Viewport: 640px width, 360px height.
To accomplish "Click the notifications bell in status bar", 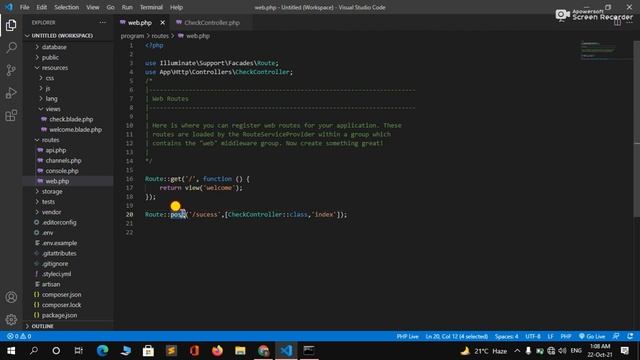I will pyautogui.click(x=630, y=336).
